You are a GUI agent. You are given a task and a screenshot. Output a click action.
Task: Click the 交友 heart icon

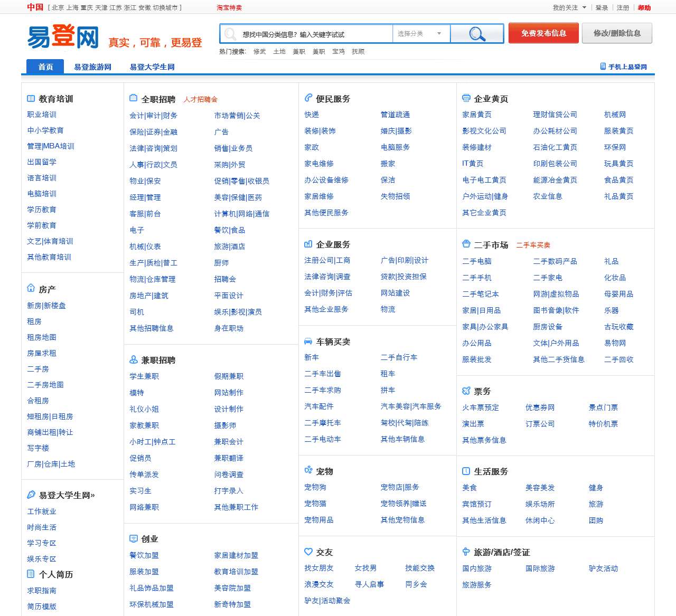tap(308, 552)
